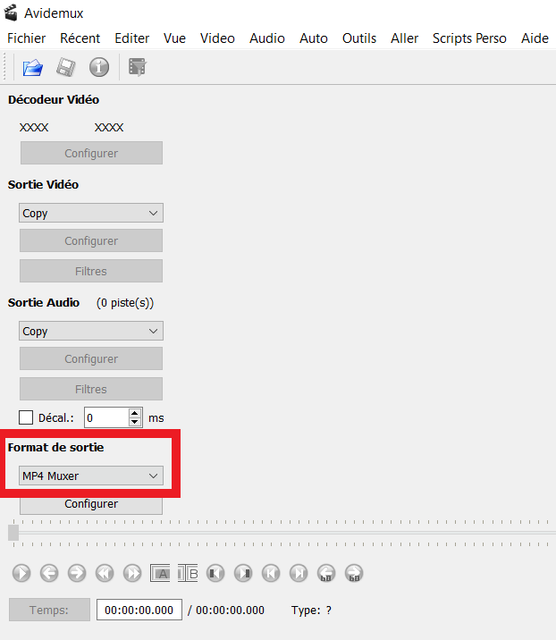The width and height of the screenshot is (556, 640).
Task: Click the total duration "/ 00:00:00.000" text
Action: (x=226, y=610)
